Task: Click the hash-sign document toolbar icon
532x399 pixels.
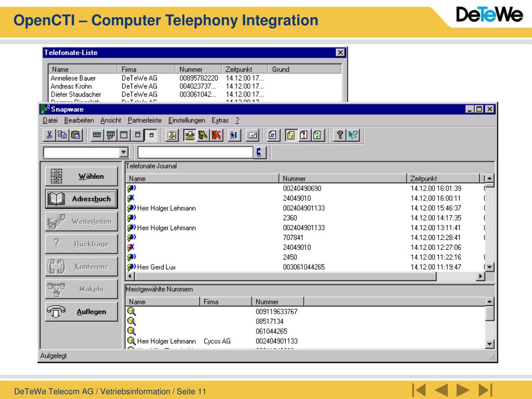Action: click(272, 135)
